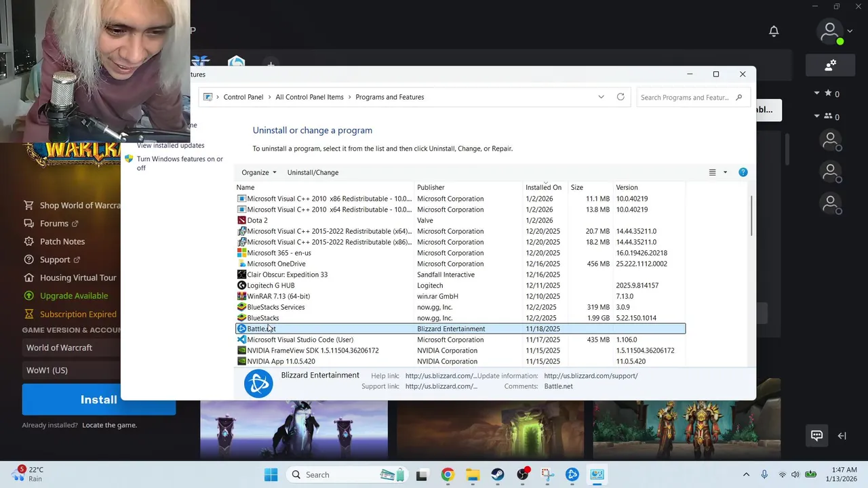The image size is (868, 488).
Task: Open the Forums link in Battle.net
Action: click(x=51, y=223)
